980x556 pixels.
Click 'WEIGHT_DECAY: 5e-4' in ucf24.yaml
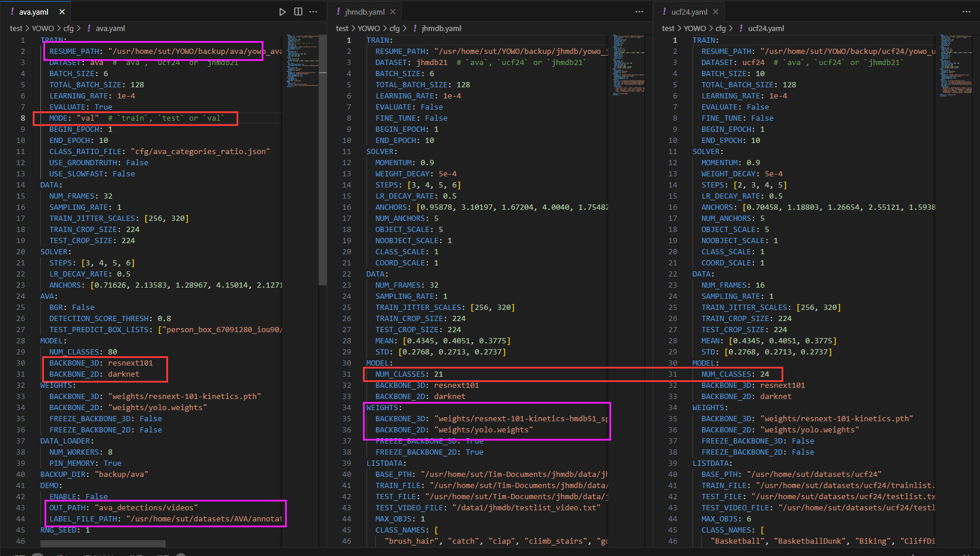tap(742, 173)
